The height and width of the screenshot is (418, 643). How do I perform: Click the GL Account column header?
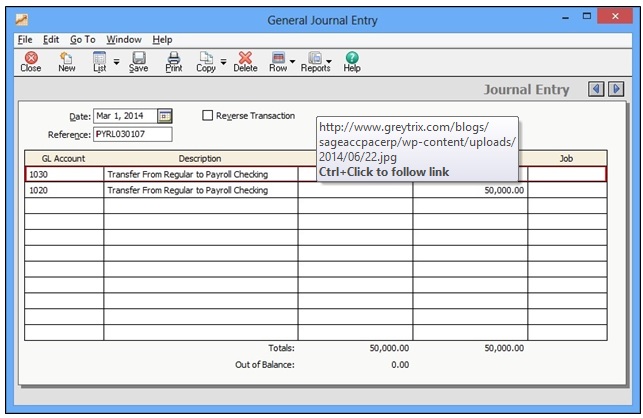pyautogui.click(x=64, y=158)
